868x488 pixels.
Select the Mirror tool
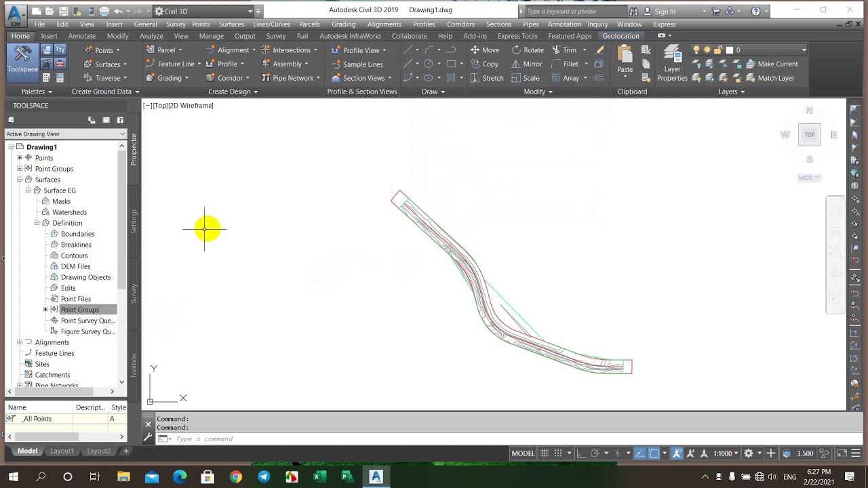click(526, 64)
